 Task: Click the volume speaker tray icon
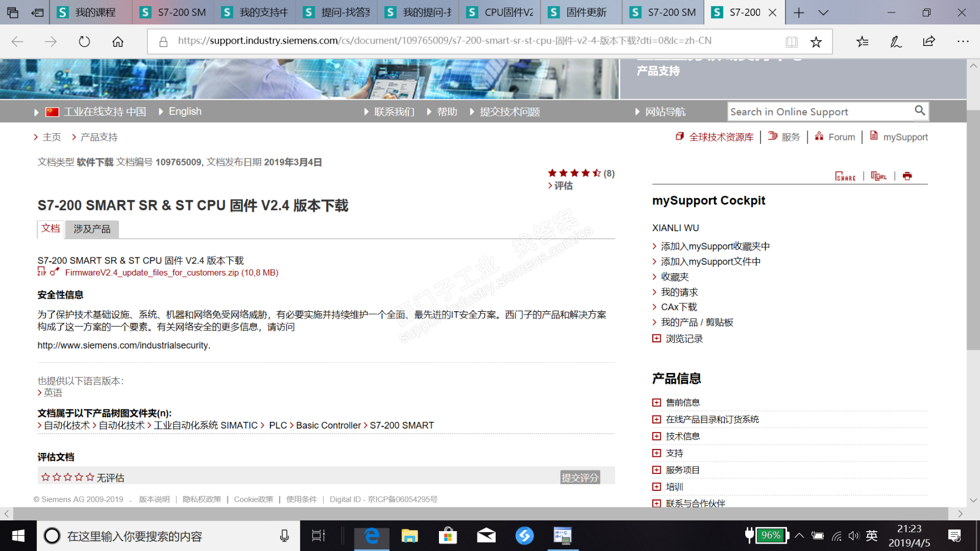pyautogui.click(x=854, y=536)
